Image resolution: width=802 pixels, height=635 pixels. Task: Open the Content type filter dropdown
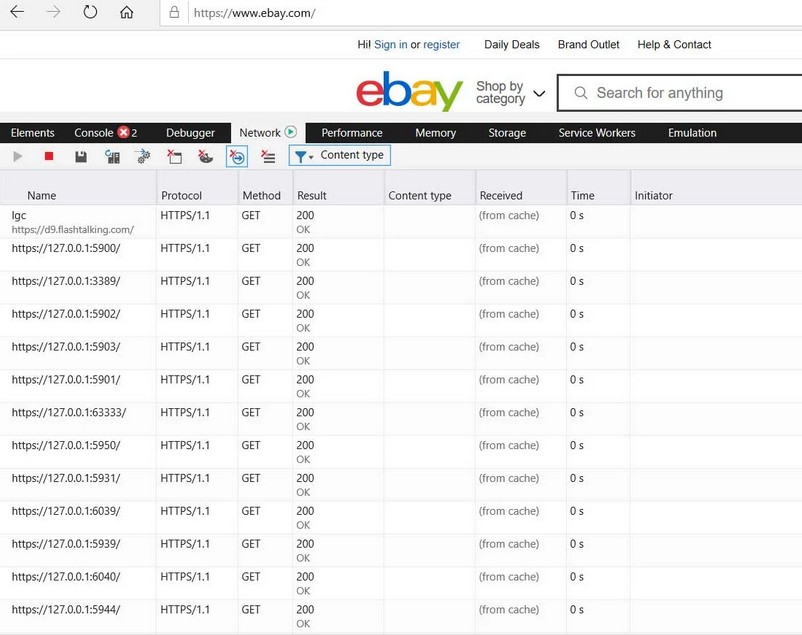pos(340,156)
